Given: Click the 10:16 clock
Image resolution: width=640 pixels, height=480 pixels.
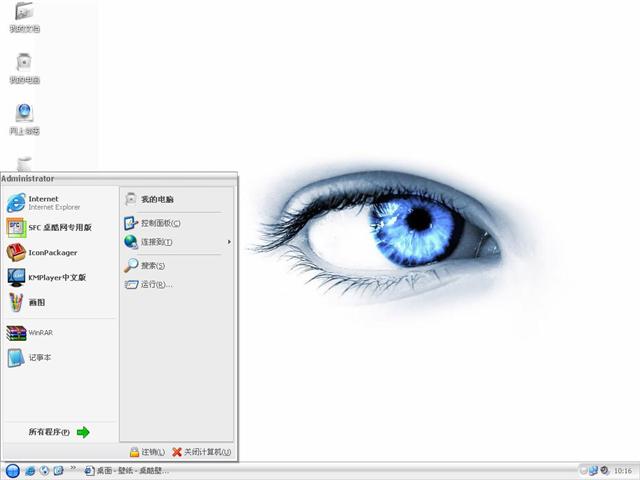Looking at the screenshot, I should 622,471.
